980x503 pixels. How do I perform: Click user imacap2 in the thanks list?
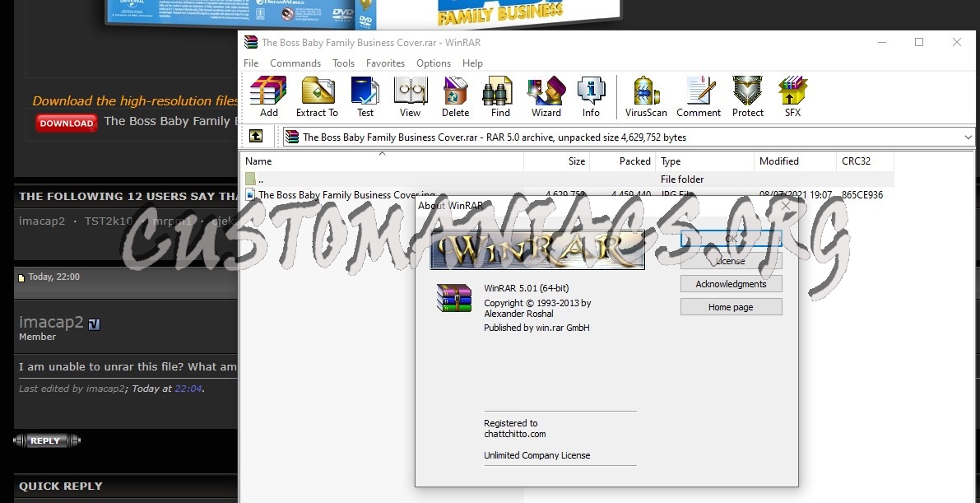pos(42,221)
